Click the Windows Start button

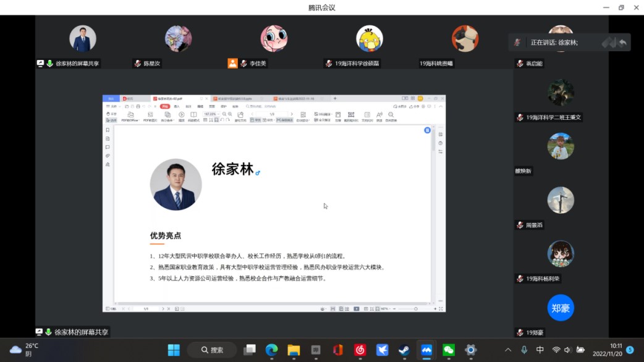(174, 350)
